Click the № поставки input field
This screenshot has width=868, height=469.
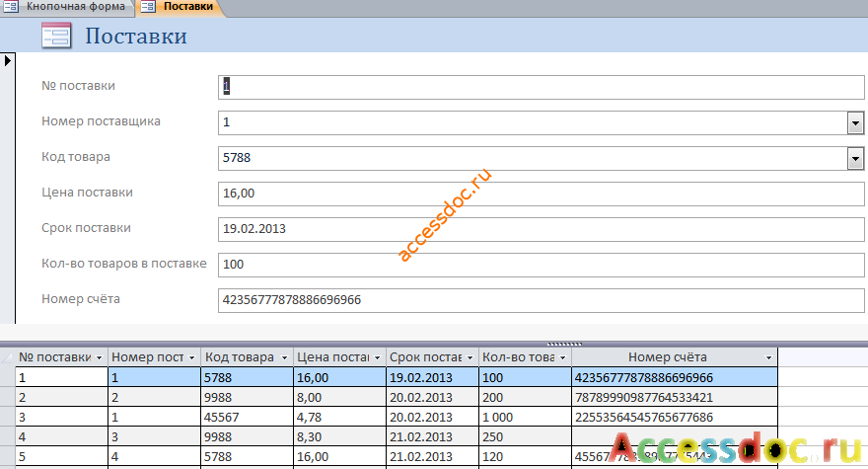click(541, 87)
